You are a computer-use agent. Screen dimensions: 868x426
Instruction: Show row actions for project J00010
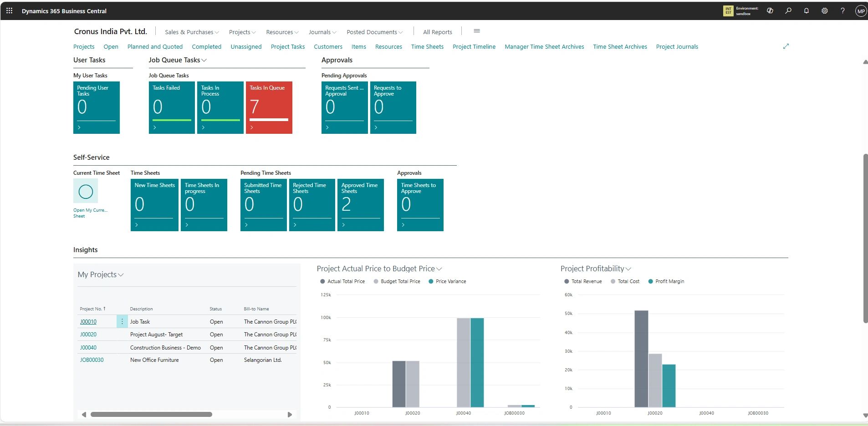[x=122, y=321]
